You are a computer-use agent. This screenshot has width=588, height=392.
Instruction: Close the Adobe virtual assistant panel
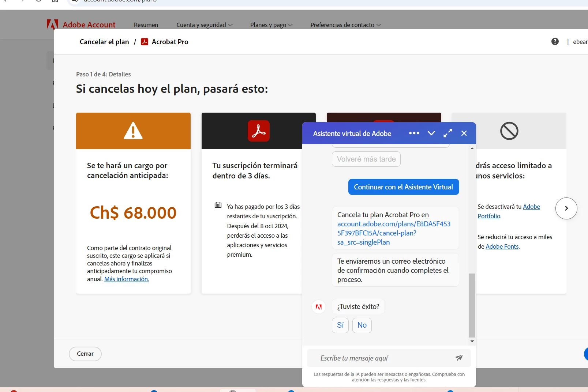(x=464, y=133)
